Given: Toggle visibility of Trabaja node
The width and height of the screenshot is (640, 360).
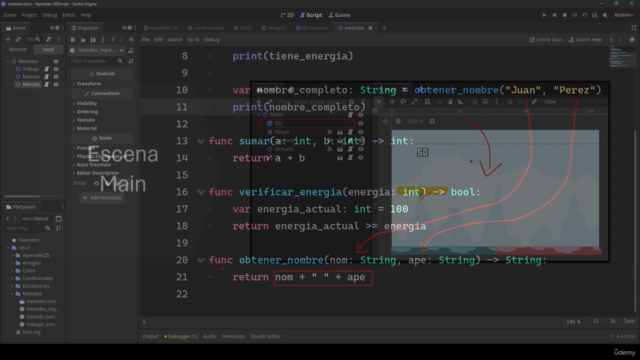Looking at the screenshot, I should coord(56,69).
